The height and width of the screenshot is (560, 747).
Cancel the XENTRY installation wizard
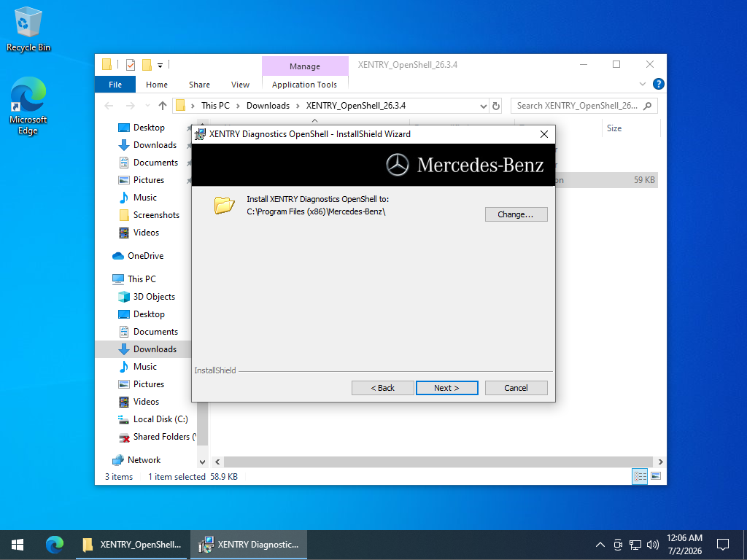tap(516, 388)
